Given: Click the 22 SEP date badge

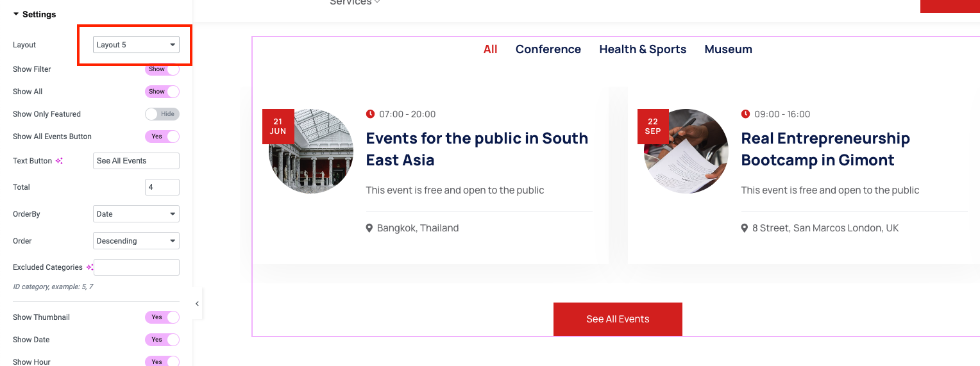Looking at the screenshot, I should [x=653, y=126].
